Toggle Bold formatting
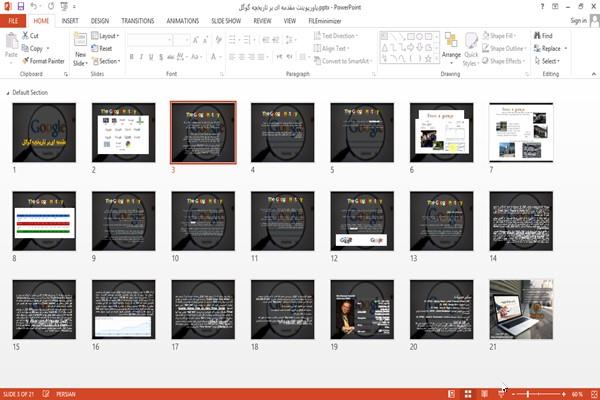600x400 pixels. [x=132, y=57]
